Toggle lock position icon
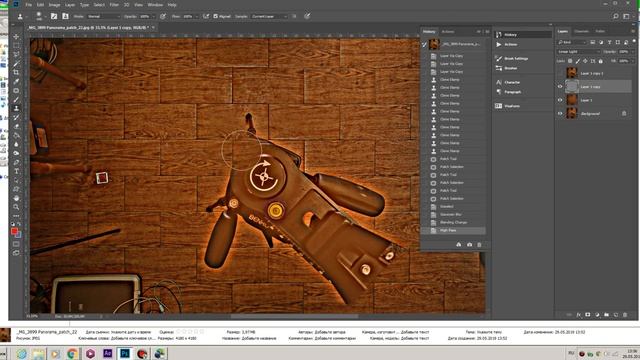The image size is (640, 360). (x=585, y=61)
